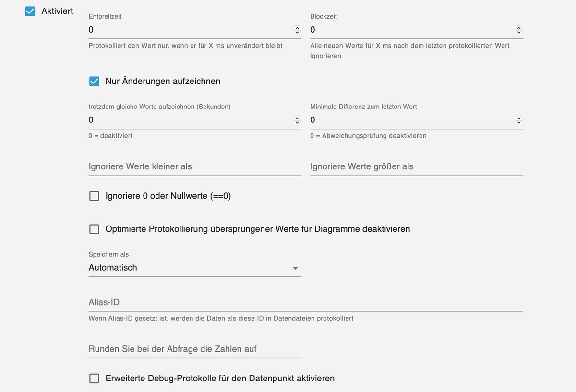This screenshot has width=576, height=392.
Task: Click the Speichern als dropdown arrow
Action: pyautogui.click(x=295, y=268)
